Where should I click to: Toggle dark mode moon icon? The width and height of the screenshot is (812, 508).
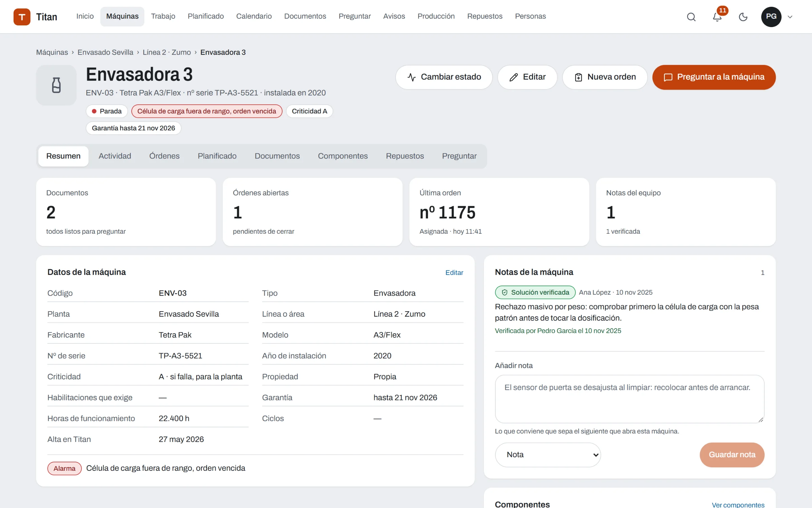[743, 17]
